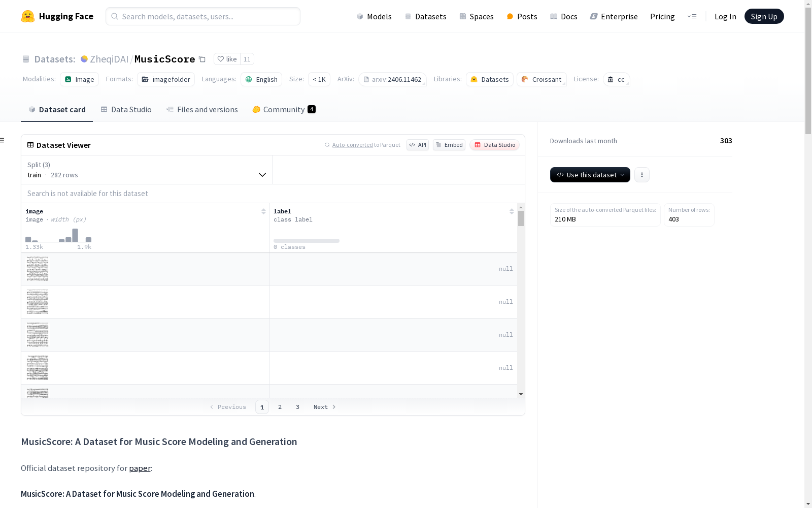Open the like count 11
The height and width of the screenshot is (508, 812).
point(247,59)
